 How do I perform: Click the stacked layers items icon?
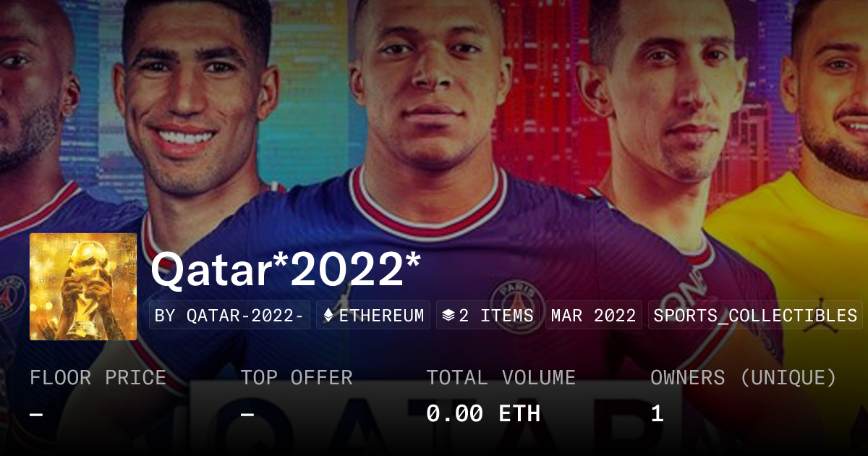[x=448, y=316]
